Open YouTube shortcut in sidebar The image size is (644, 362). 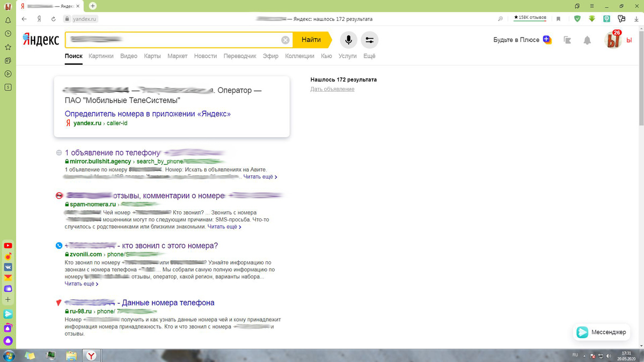[x=8, y=246]
